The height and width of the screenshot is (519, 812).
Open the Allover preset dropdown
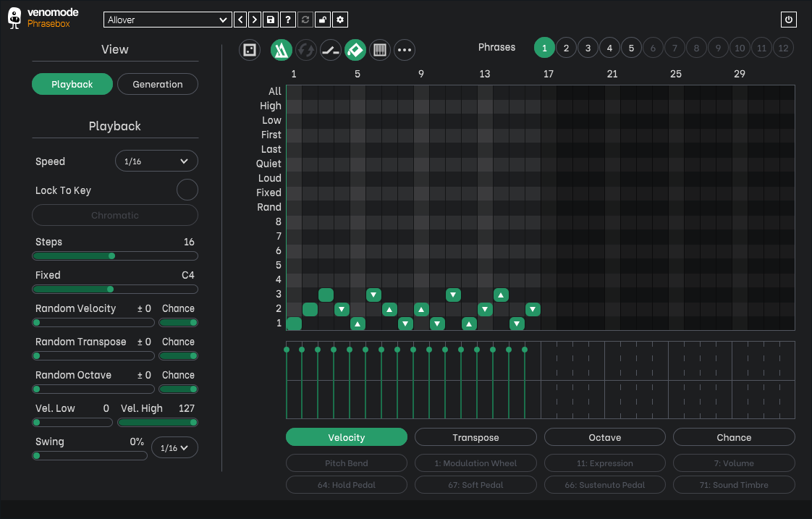[x=167, y=20]
